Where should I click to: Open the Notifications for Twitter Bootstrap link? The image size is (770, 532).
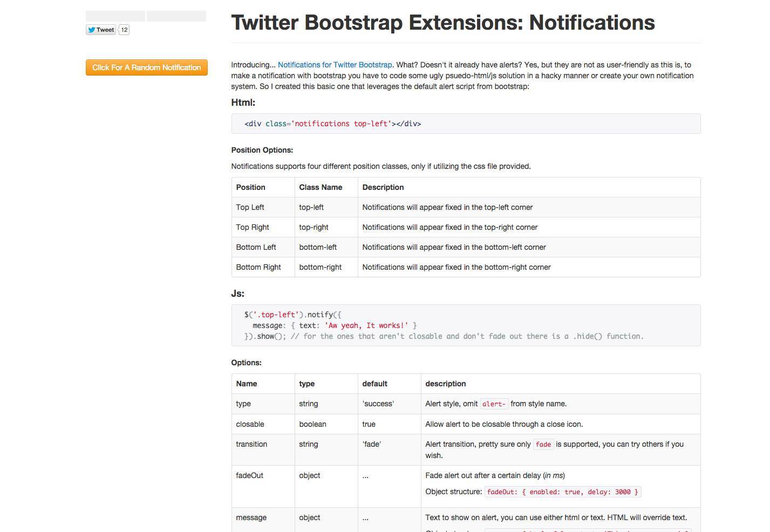coord(335,65)
